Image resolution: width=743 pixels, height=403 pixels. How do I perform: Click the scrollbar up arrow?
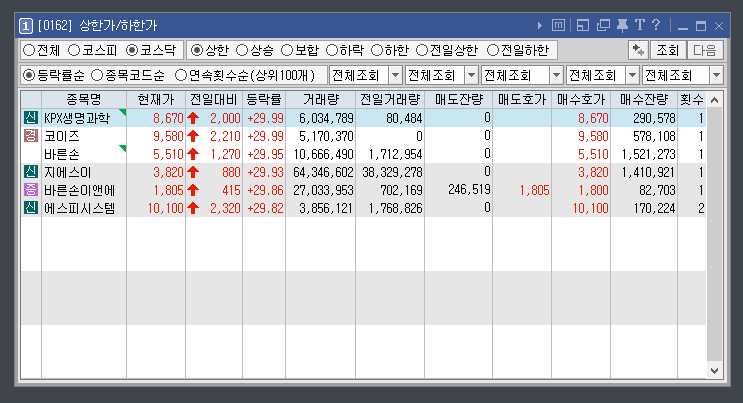point(715,100)
